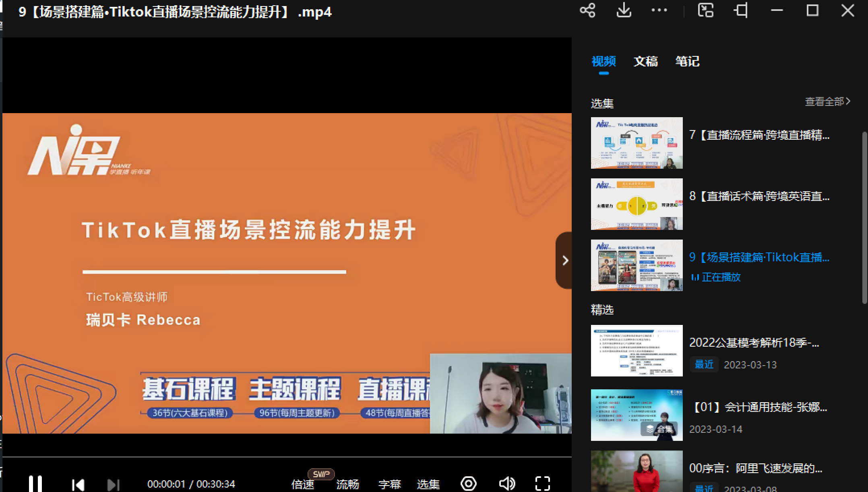Open 2022公基模考解析18季 thumbnail
This screenshot has width=868, height=492.
637,351
